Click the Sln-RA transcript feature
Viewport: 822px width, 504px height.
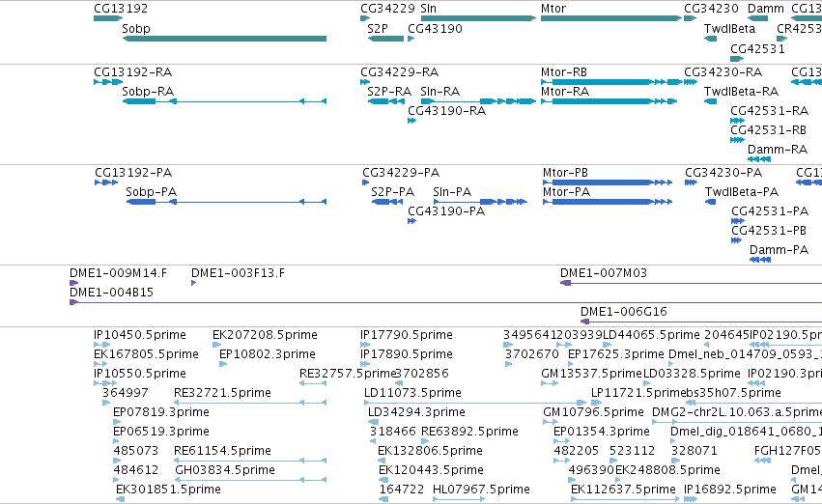tap(478, 101)
